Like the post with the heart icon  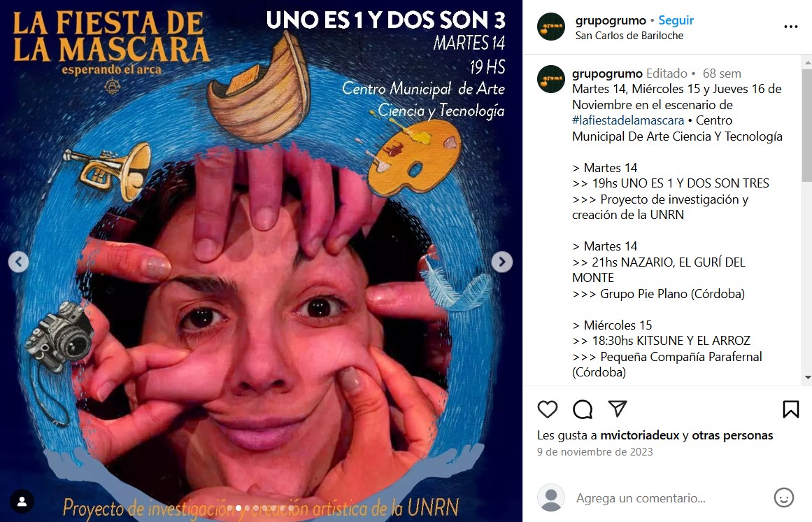(x=548, y=409)
